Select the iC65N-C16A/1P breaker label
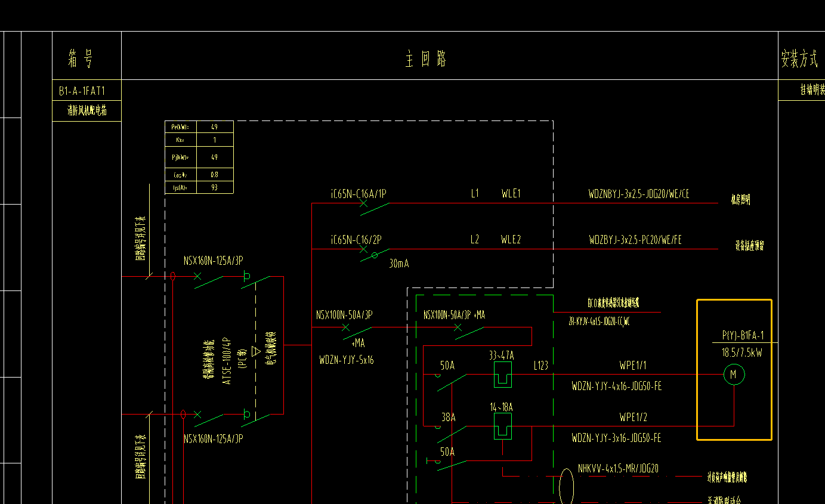This screenshot has height=504, width=825. point(358,194)
